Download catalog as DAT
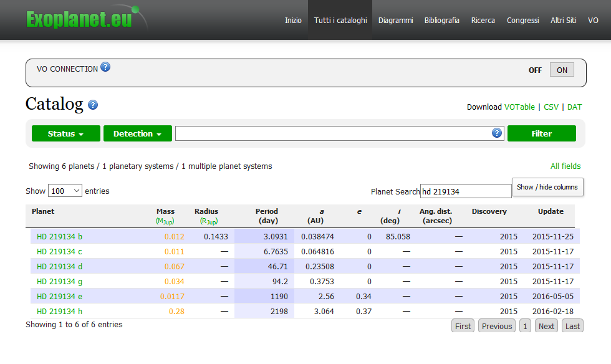Screen dimensions: 611x364 coord(574,107)
